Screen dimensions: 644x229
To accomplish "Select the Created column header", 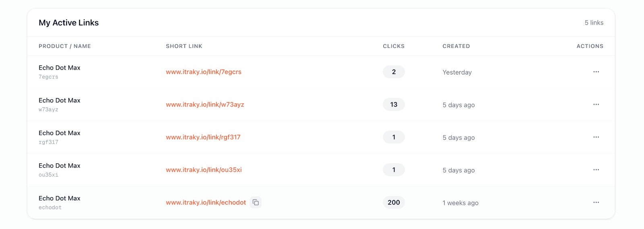I will tap(456, 46).
